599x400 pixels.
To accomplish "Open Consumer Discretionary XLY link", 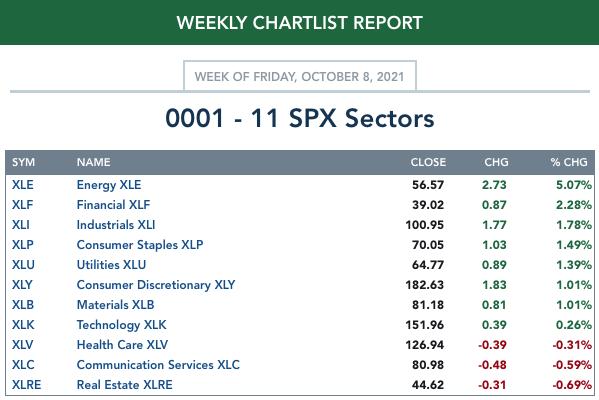I will pyautogui.click(x=156, y=285).
